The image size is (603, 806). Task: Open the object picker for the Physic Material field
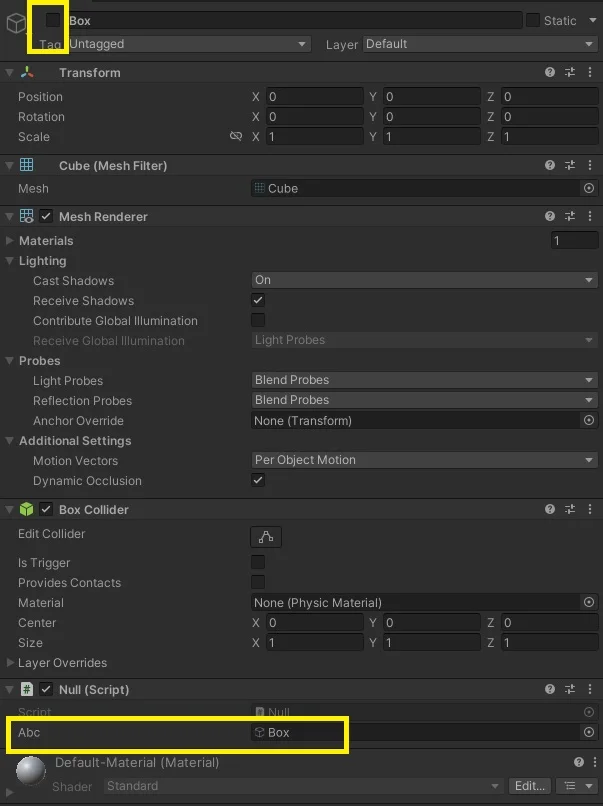click(x=589, y=602)
